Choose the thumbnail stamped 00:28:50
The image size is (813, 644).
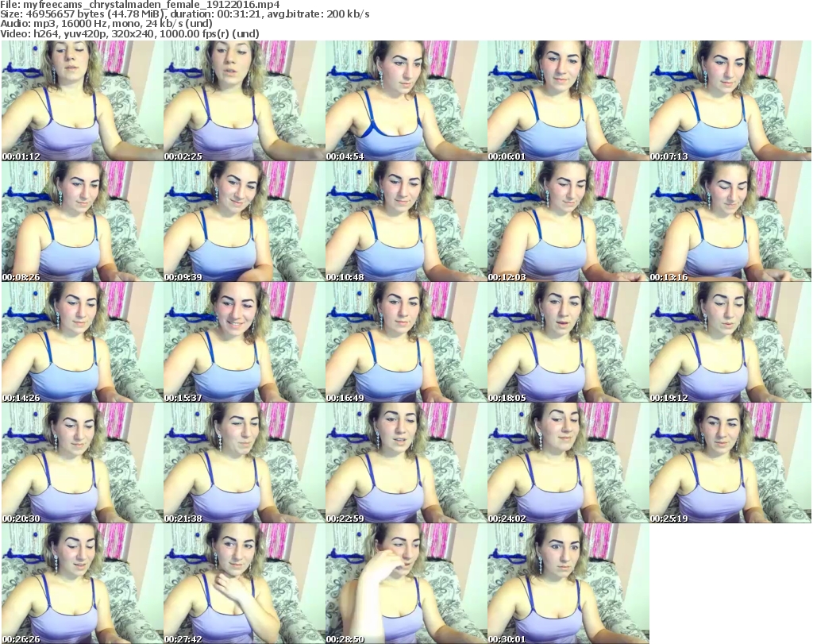[x=406, y=584]
